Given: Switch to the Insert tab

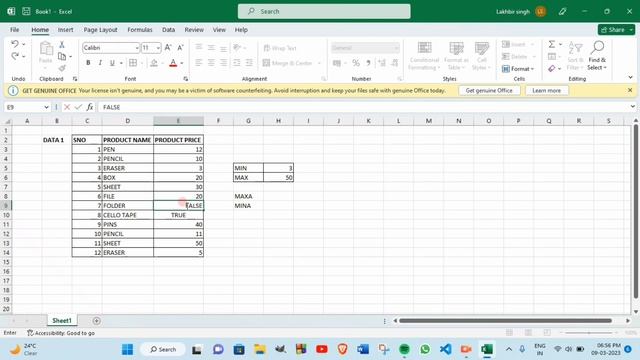Looking at the screenshot, I should (65, 30).
